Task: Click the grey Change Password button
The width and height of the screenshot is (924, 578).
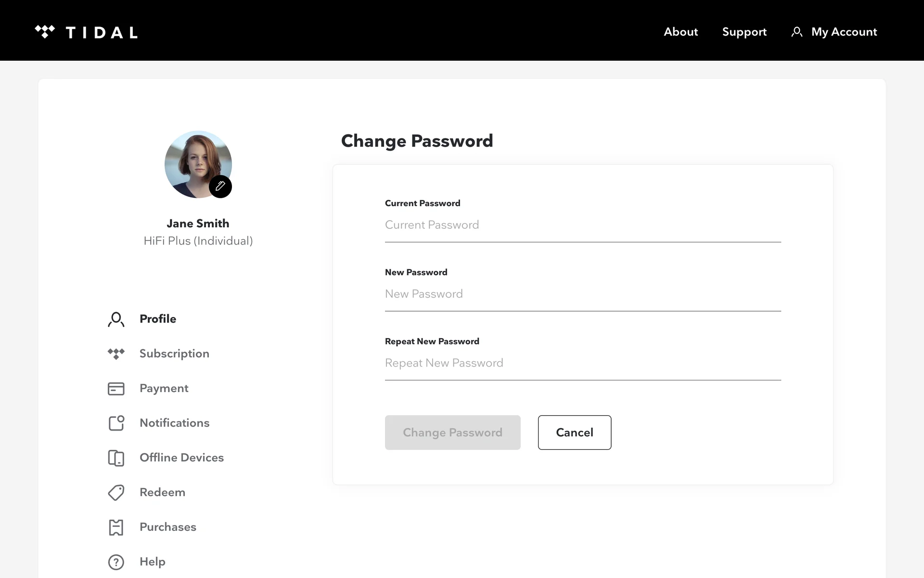Action: coord(452,433)
